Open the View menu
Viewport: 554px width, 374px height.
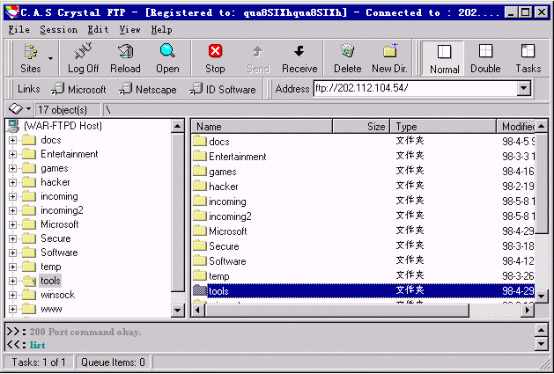coord(130,30)
